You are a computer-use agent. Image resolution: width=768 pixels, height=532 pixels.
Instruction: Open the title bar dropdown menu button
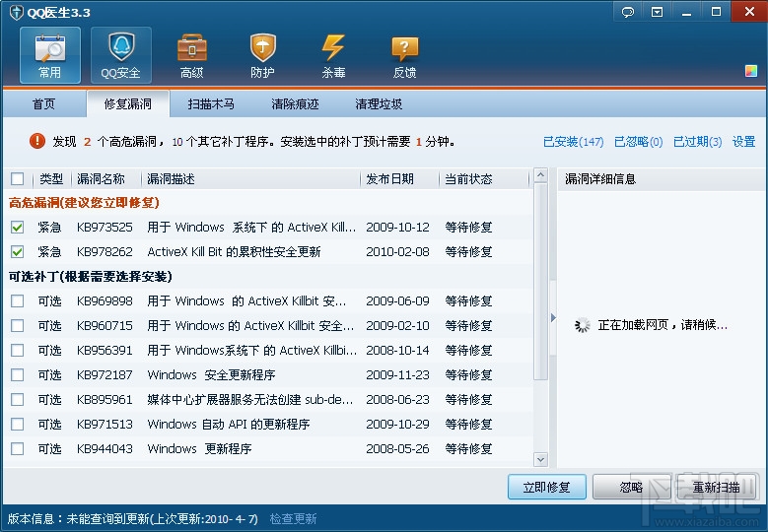(x=657, y=12)
